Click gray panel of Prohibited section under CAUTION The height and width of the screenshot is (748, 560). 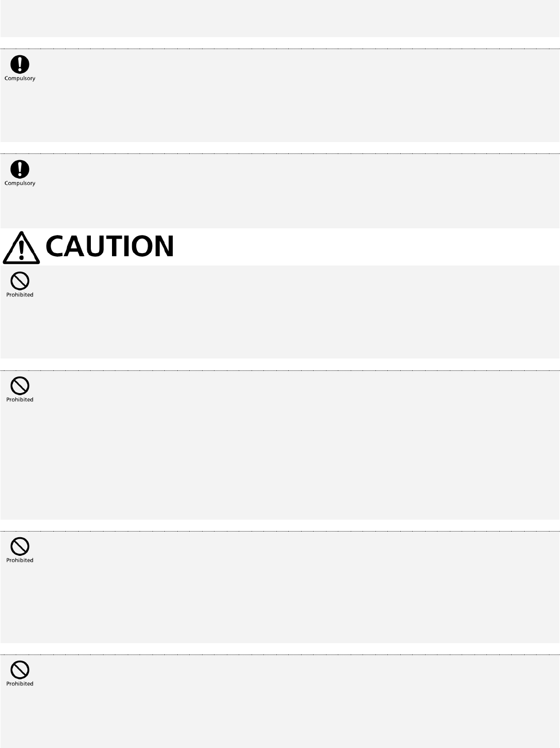[x=280, y=312]
